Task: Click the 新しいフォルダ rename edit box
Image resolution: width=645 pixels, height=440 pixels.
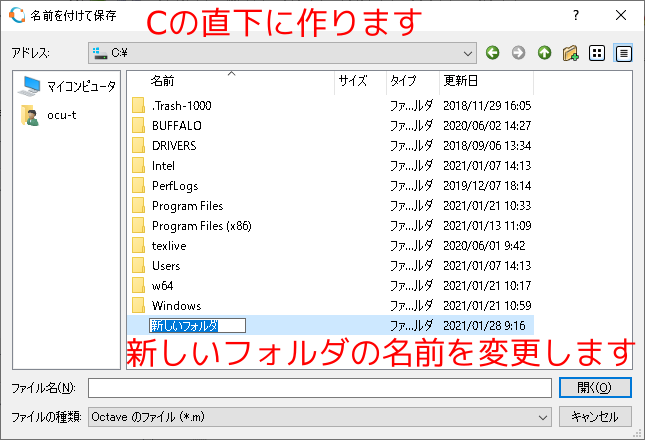Action: coord(197,325)
